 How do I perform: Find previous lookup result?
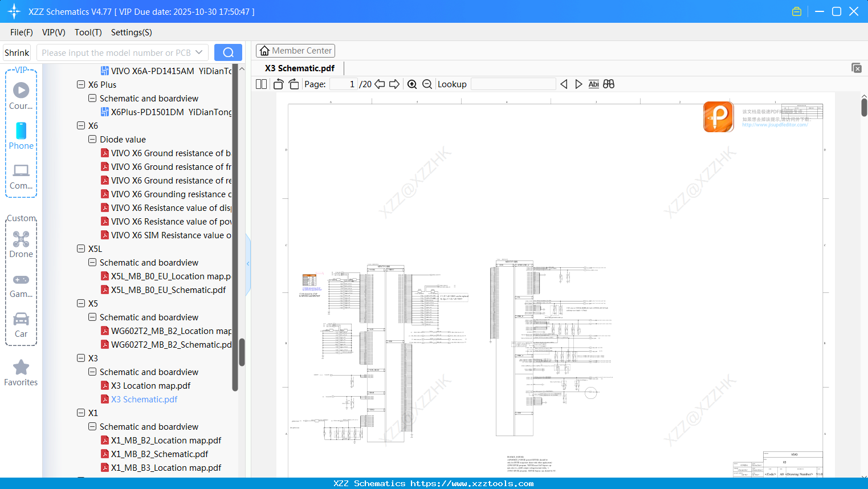564,84
